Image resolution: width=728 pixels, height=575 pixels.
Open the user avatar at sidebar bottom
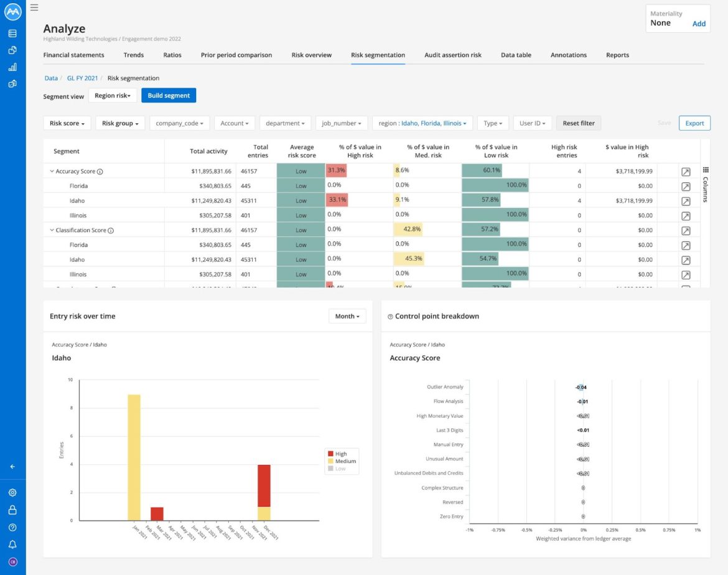12,561
